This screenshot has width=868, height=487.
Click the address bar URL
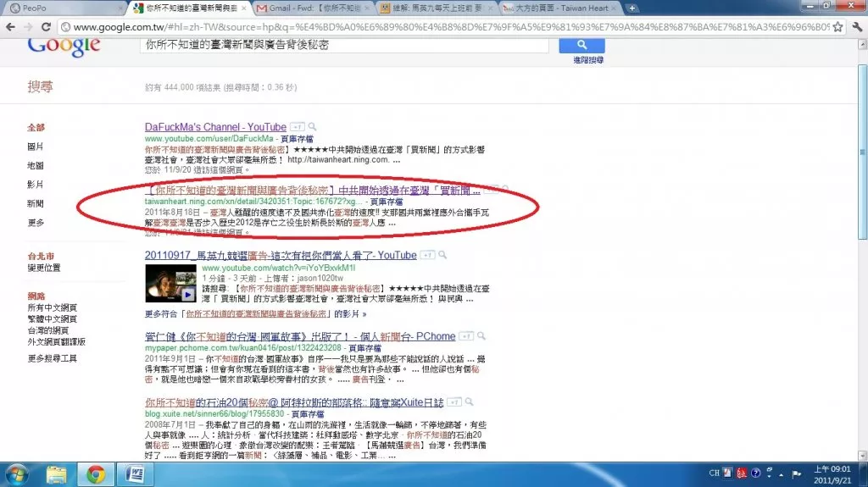451,27
